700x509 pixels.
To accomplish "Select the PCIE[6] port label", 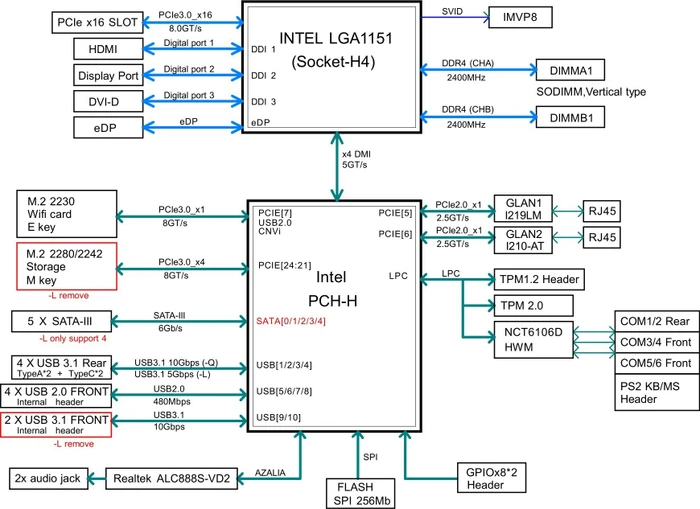I will coord(396,234).
